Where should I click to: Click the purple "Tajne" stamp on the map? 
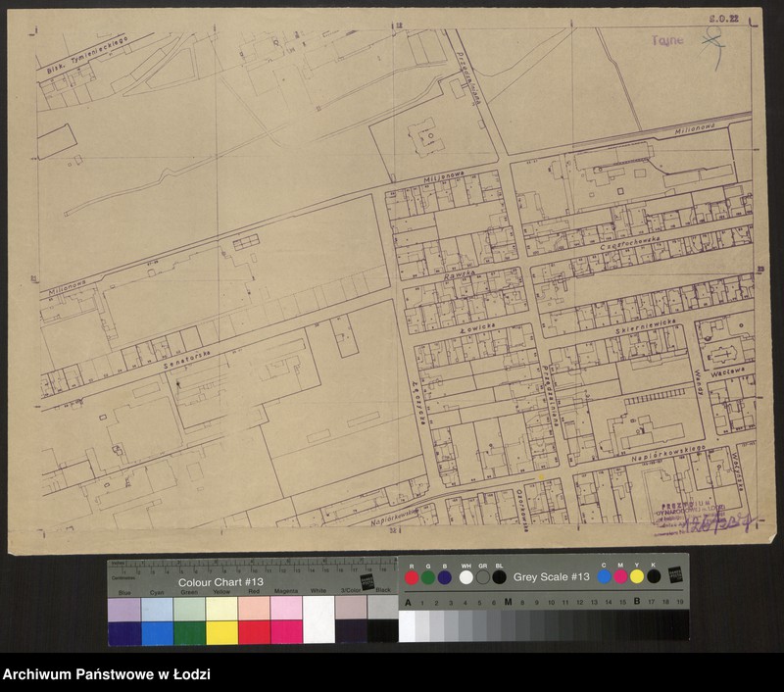668,40
